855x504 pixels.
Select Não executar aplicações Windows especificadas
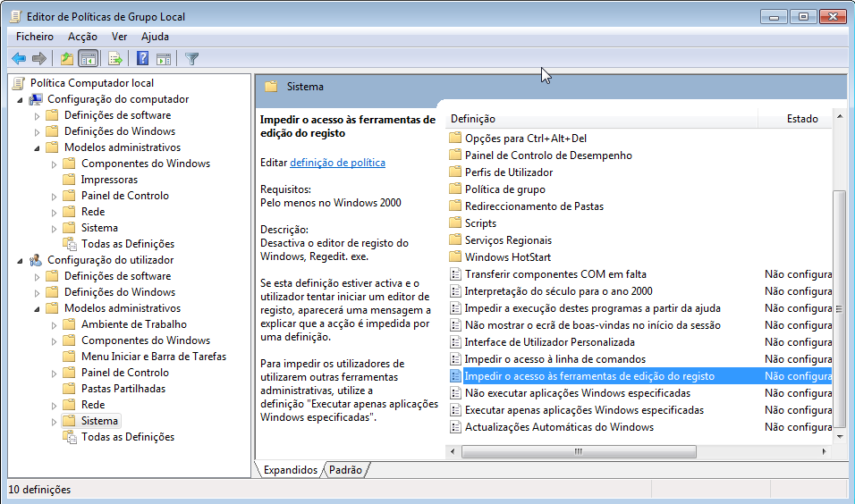578,393
